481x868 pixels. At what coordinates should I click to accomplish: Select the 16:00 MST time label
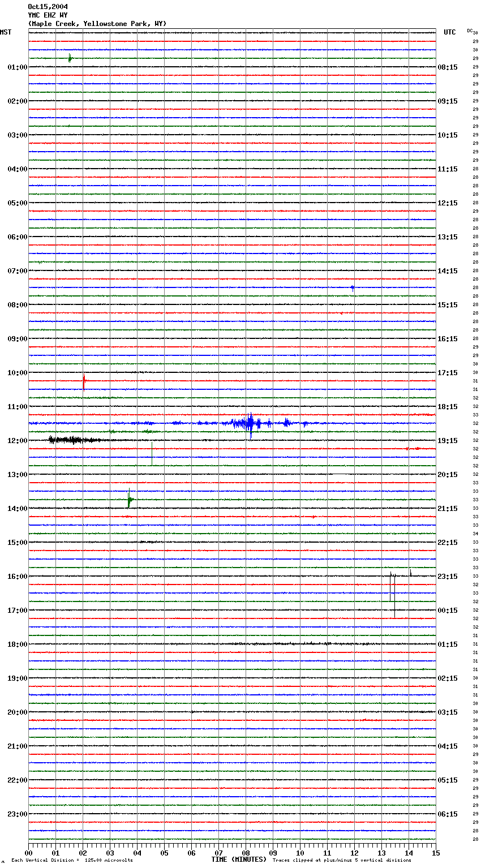tap(18, 577)
